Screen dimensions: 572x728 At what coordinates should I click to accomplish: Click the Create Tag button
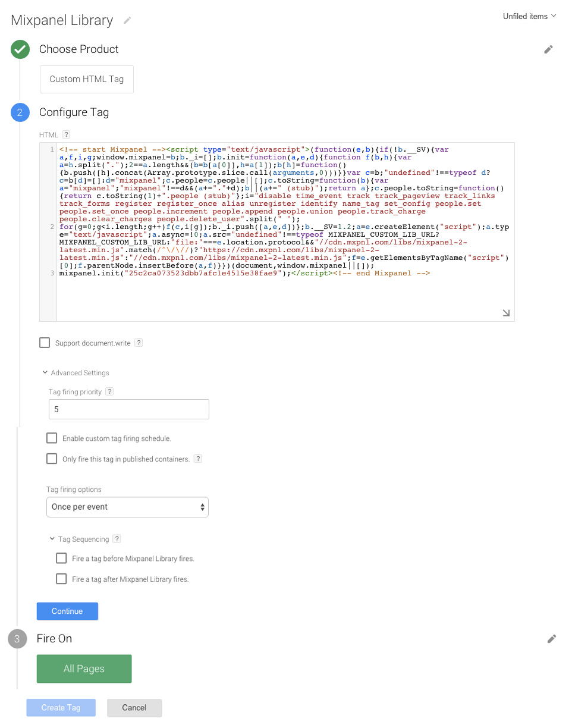(x=61, y=708)
